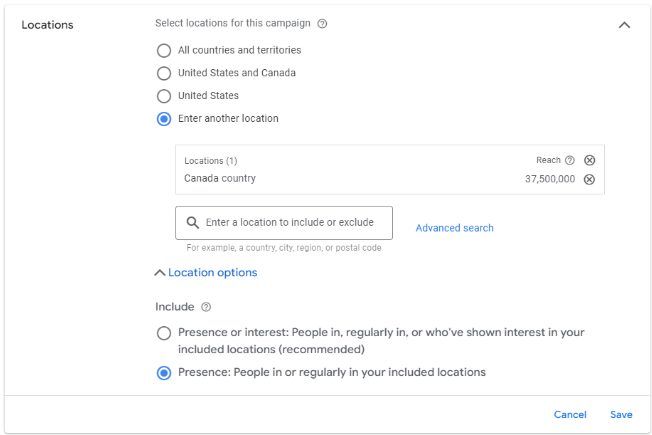Remove Canada country from locations
Viewport: 652px width, 435px height.
tap(589, 179)
